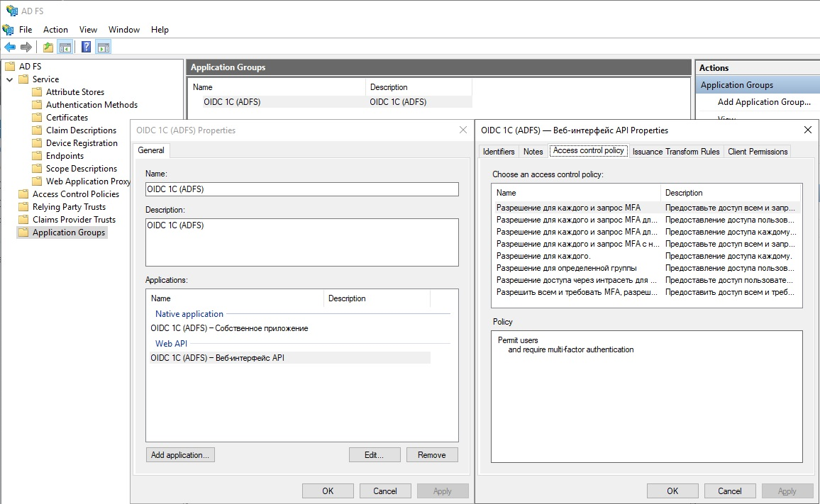The image size is (820, 504).
Task: Click the Forward arrow in the toolbar
Action: 26,47
